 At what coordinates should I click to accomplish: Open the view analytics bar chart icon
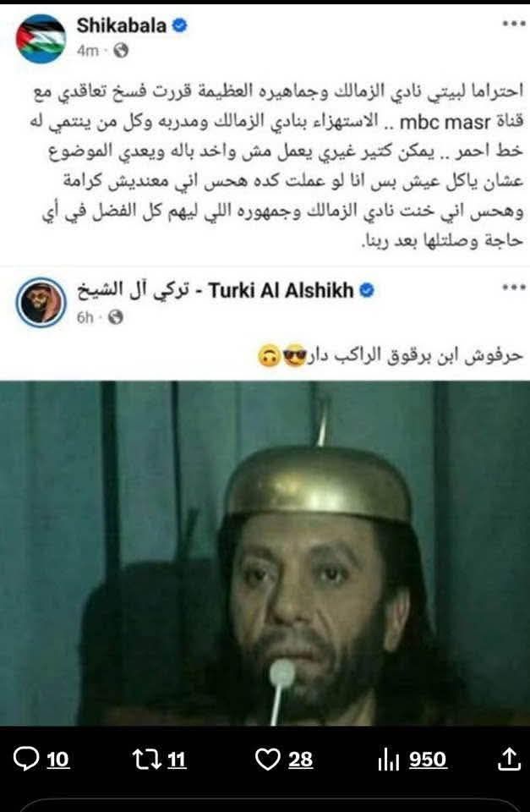click(388, 760)
